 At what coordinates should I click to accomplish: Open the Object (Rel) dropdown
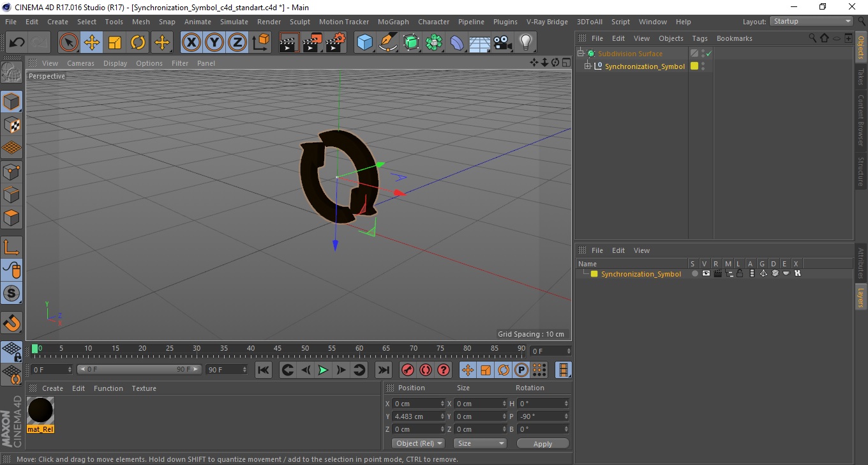click(418, 443)
